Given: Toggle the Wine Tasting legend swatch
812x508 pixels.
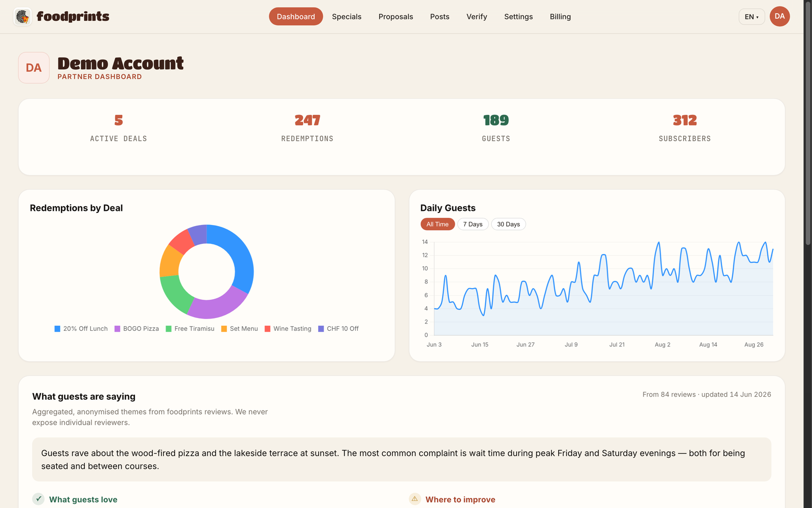Looking at the screenshot, I should (267, 329).
